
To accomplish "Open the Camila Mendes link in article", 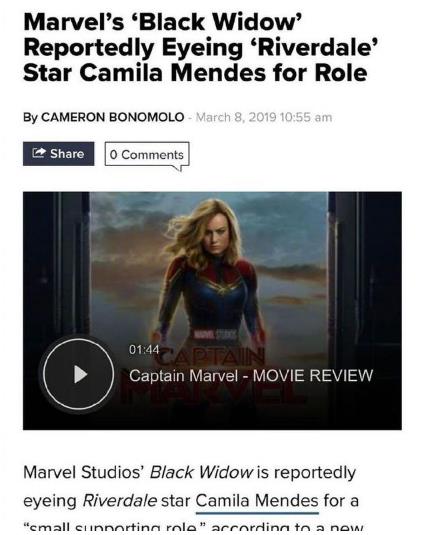I will click(x=257, y=501).
